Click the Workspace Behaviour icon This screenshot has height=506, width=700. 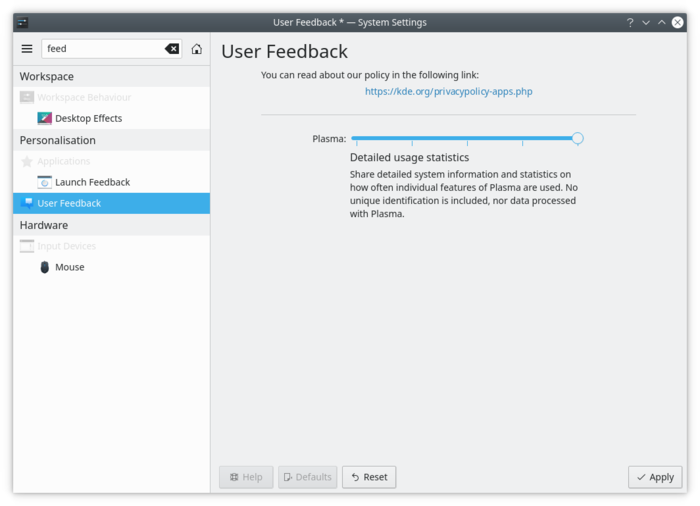(x=27, y=97)
